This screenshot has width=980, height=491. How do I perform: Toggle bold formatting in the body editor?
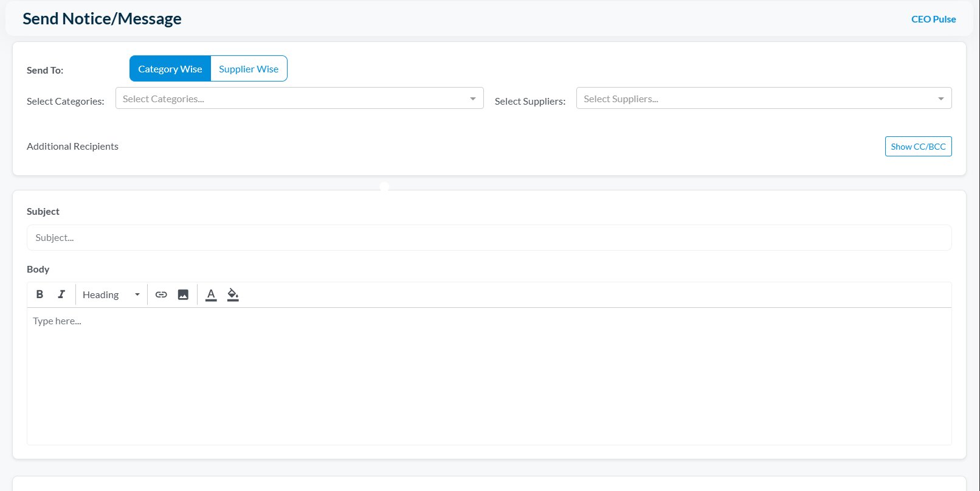coord(40,294)
